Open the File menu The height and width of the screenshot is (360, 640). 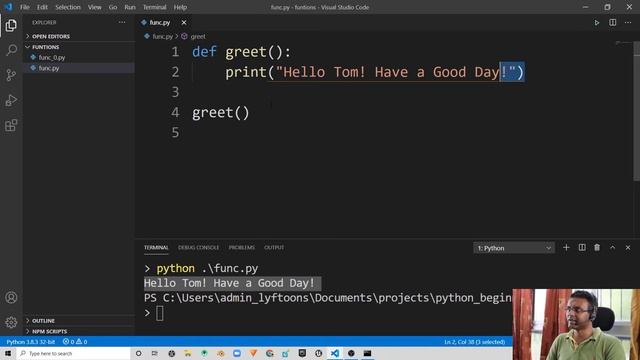point(25,7)
